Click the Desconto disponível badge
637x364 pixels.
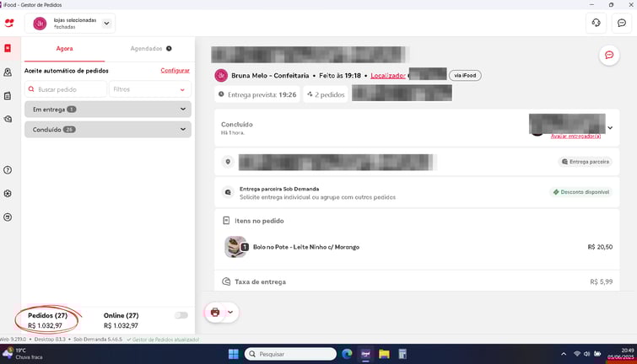point(581,192)
